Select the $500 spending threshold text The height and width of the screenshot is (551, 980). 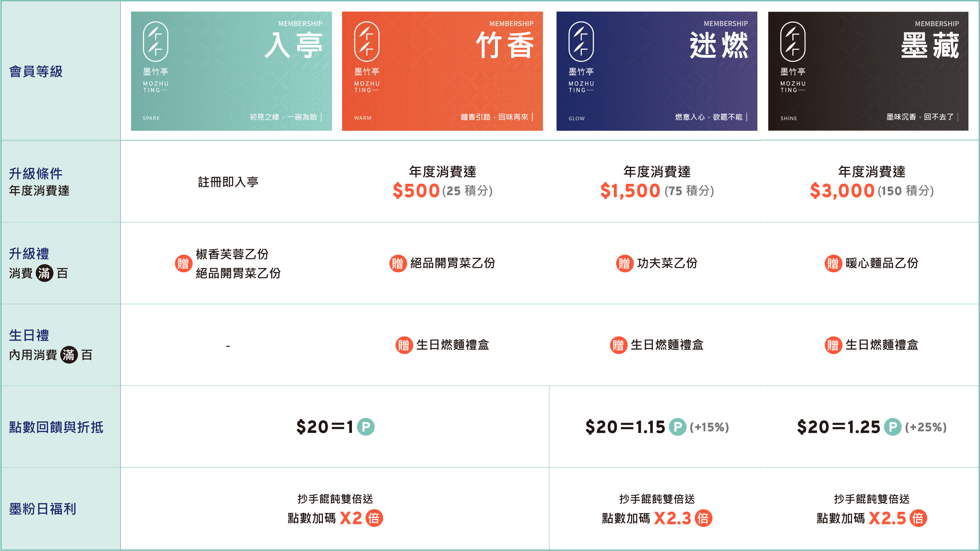point(416,191)
